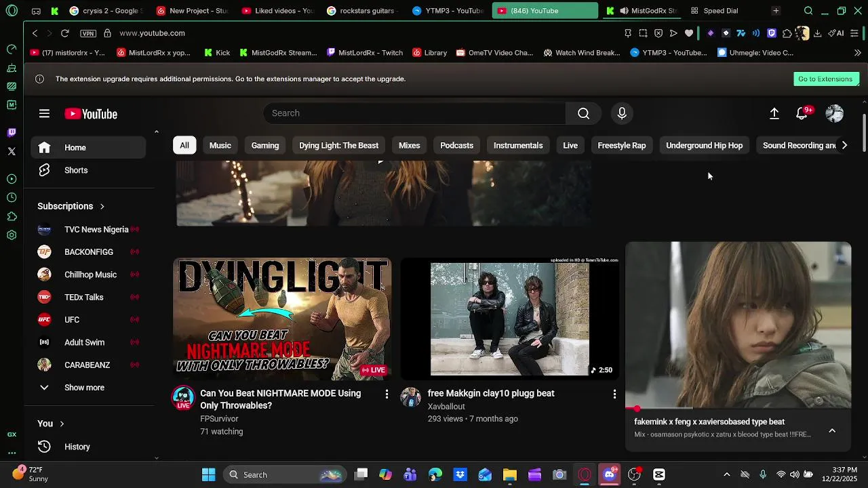Click the YouTube search input field

pyautogui.click(x=414, y=113)
